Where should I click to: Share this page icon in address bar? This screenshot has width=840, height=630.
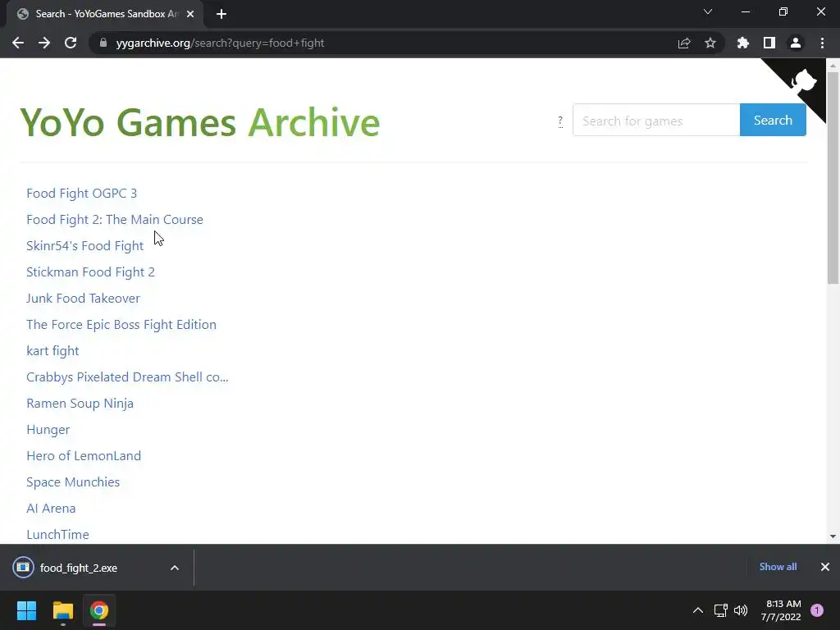click(684, 43)
